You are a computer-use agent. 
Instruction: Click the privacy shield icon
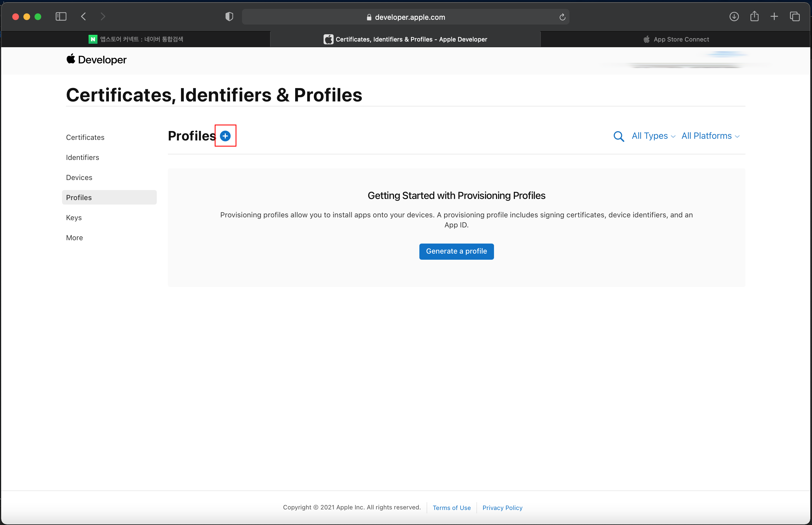229,17
